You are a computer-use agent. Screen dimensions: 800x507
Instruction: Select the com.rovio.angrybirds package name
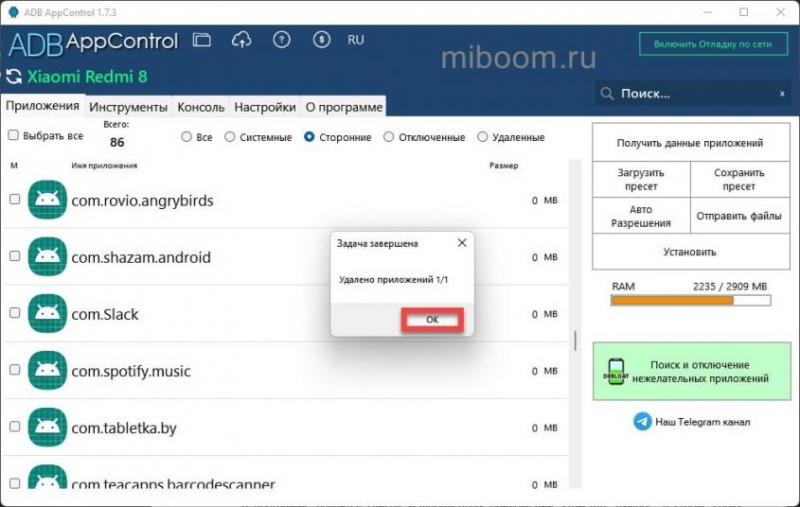click(x=142, y=201)
